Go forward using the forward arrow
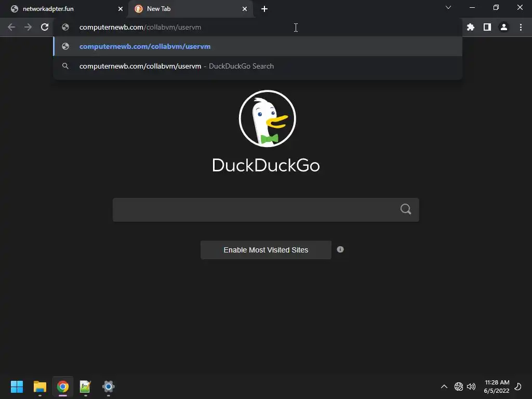Viewport: 532px width, 399px height. 28,27
